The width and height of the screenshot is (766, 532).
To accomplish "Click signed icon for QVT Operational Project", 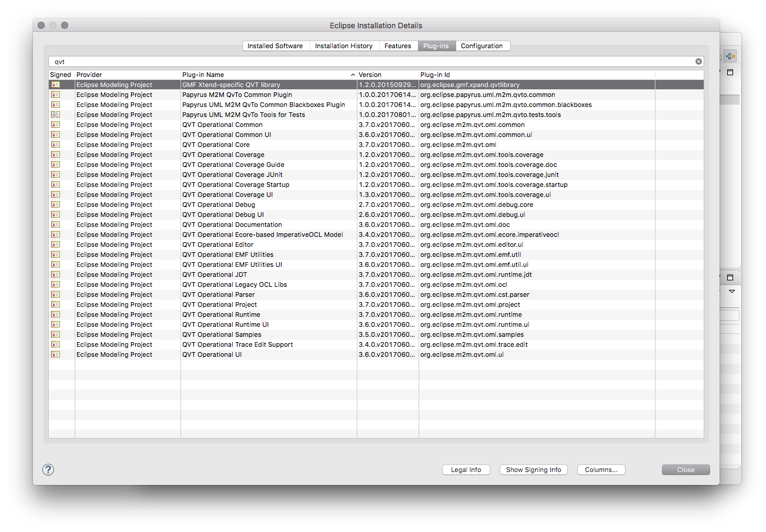I will (x=55, y=305).
